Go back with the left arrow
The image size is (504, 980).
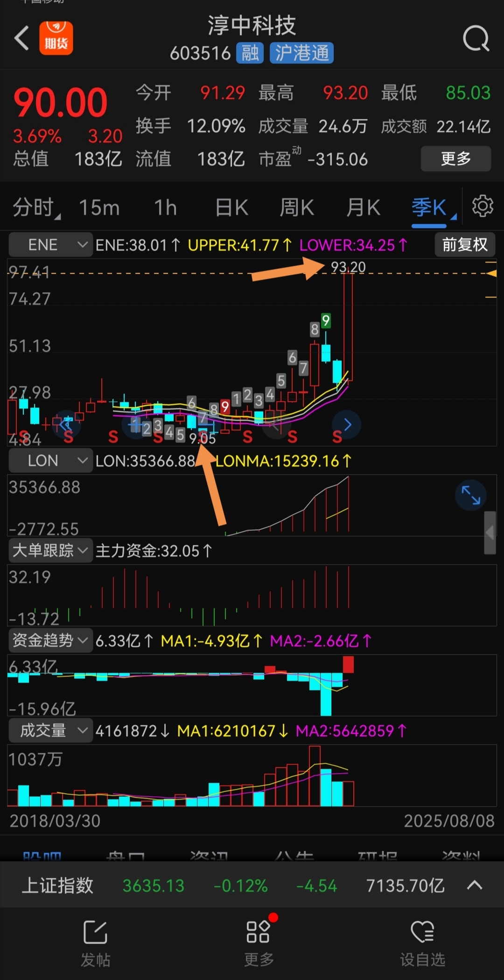21,38
